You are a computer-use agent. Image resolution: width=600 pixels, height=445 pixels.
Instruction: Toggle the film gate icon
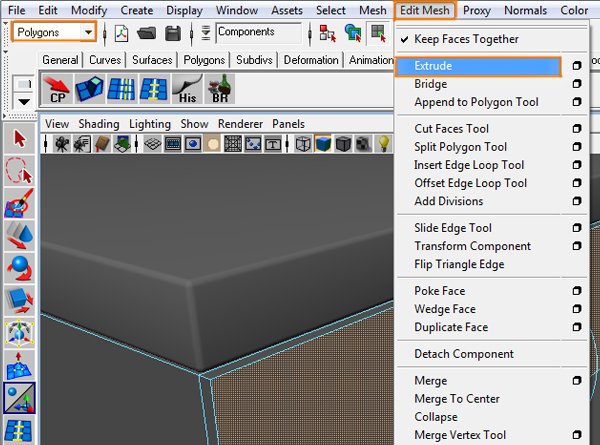tap(173, 144)
